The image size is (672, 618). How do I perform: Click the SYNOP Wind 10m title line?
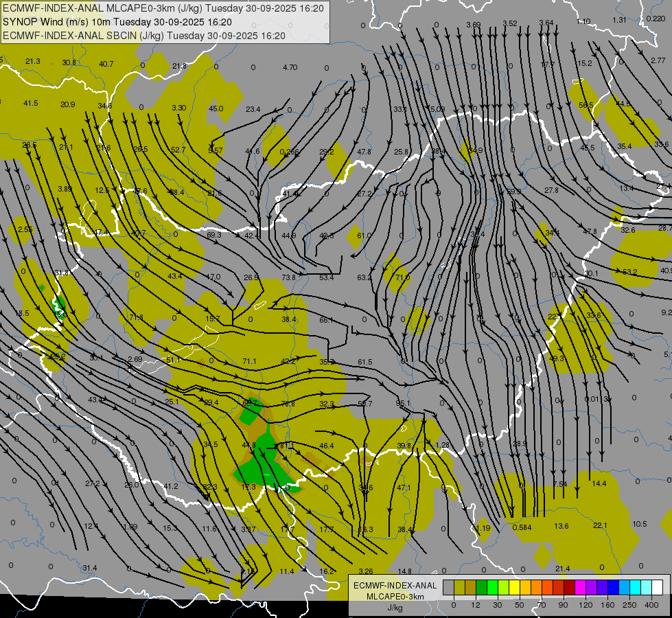click(x=117, y=22)
